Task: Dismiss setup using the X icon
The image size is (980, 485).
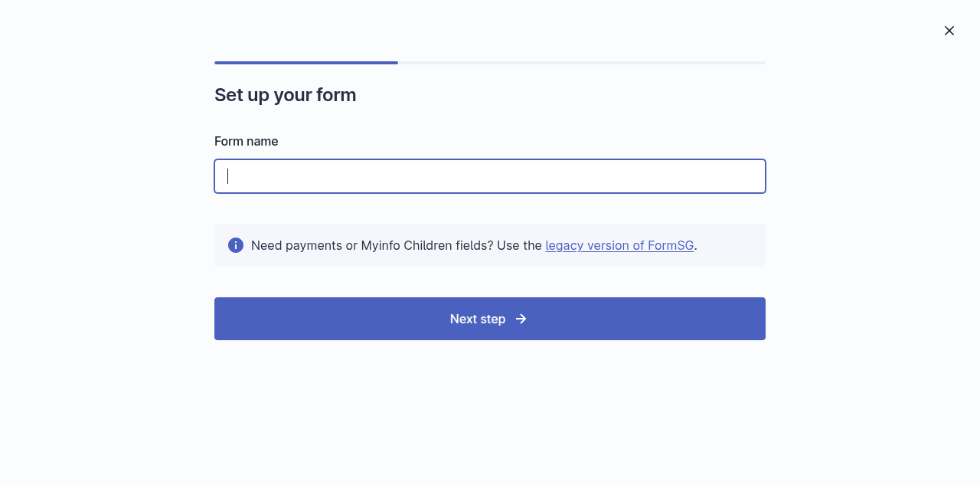Action: click(949, 31)
